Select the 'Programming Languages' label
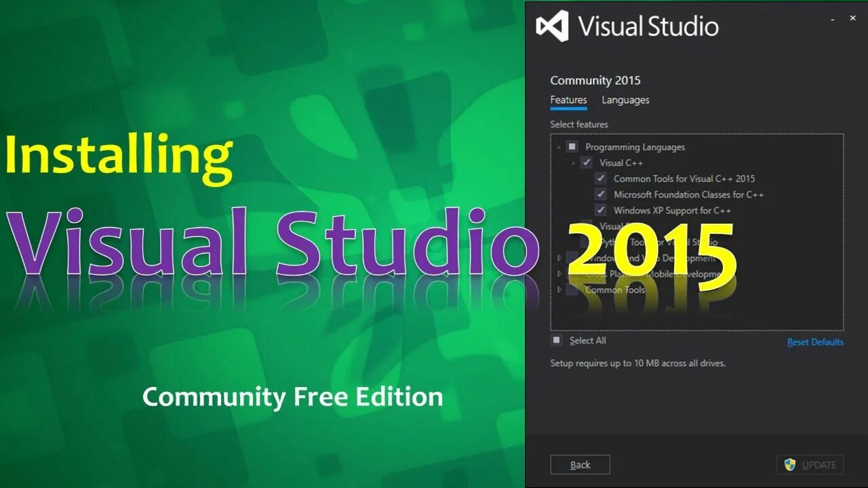The width and height of the screenshot is (868, 488). pyautogui.click(x=635, y=147)
